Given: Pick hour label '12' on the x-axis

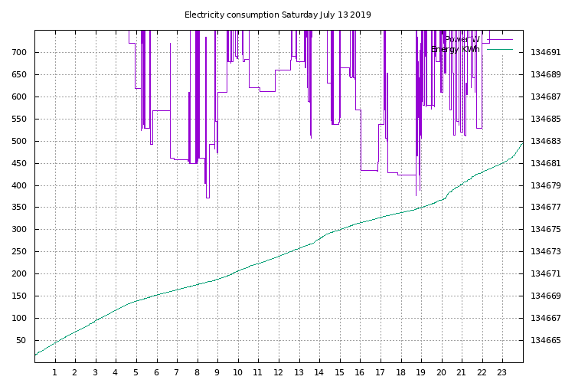Looking at the screenshot, I should pos(278,372).
